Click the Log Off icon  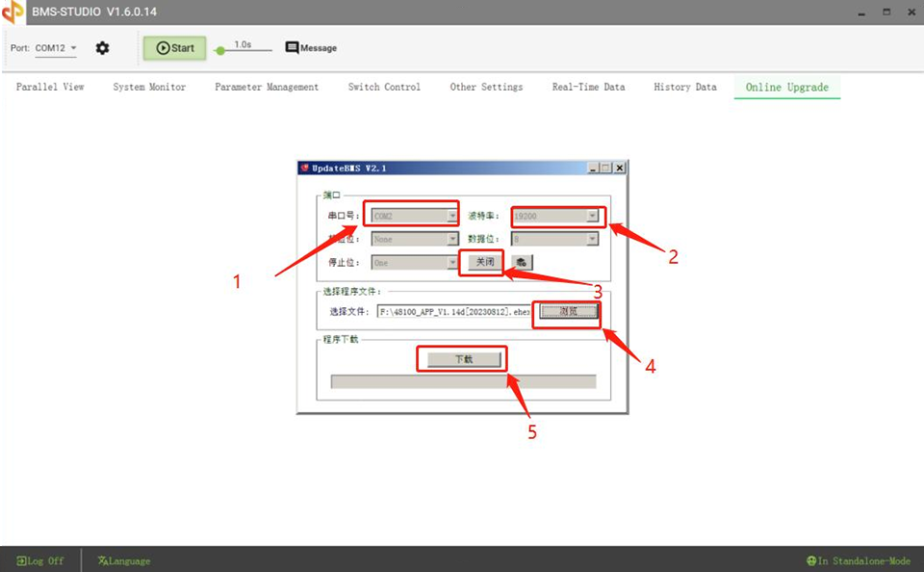tap(21, 560)
